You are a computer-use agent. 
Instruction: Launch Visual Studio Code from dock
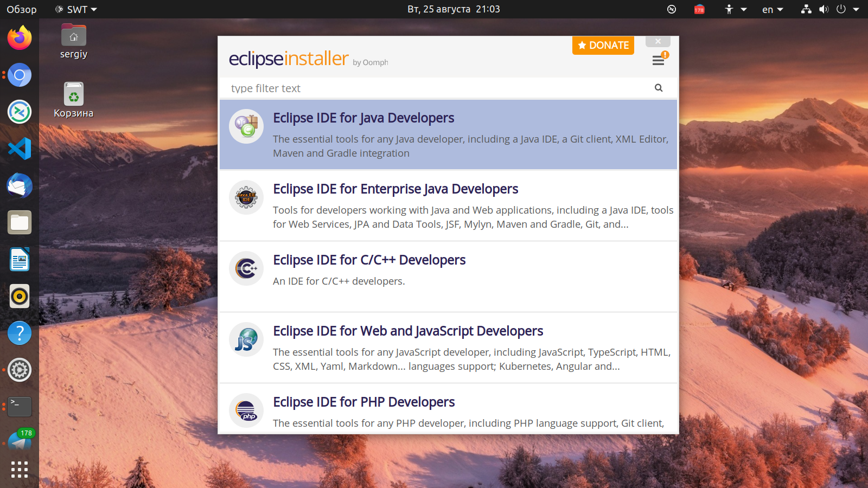click(20, 149)
